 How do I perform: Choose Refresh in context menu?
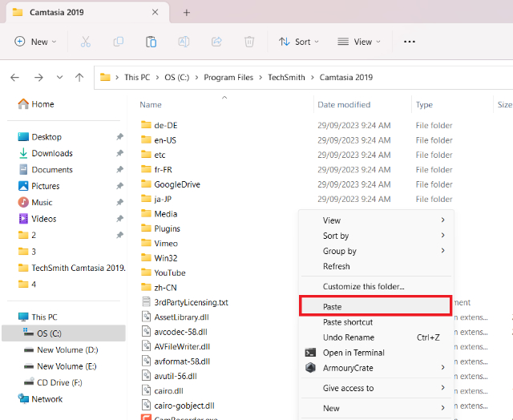[x=376, y=266]
